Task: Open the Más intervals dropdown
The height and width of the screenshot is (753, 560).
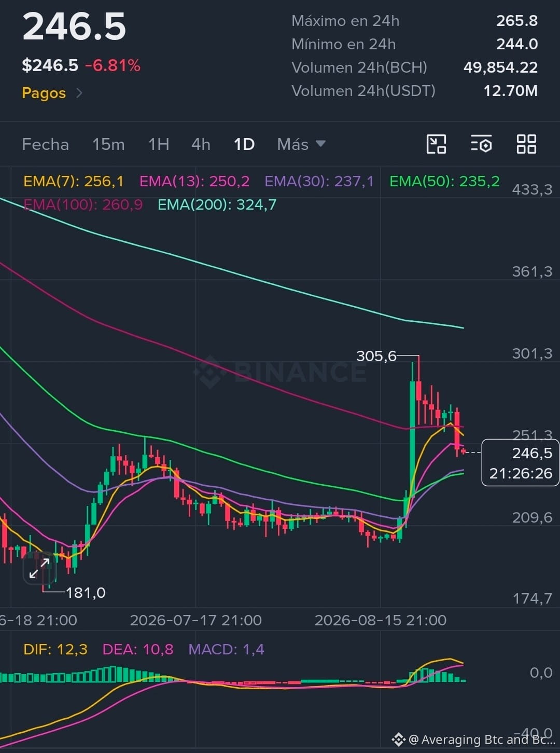Action: [301, 144]
